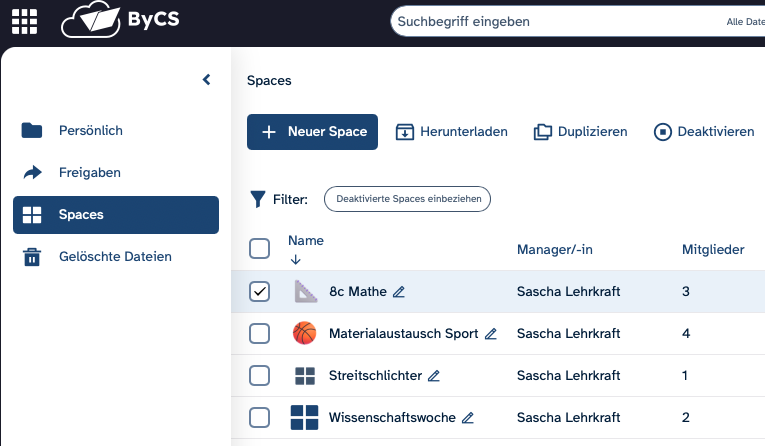The height and width of the screenshot is (446, 765).
Task: Click the pencil icon next to 8c Mathe
Action: (399, 292)
